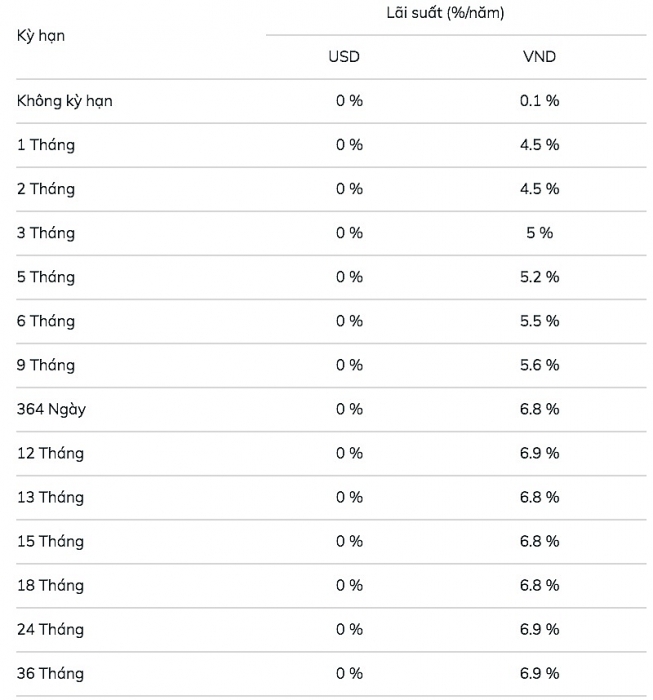Click the USD rate in "36 Tháng" row
Viewport: 653px width, 700px height.
coord(349,673)
